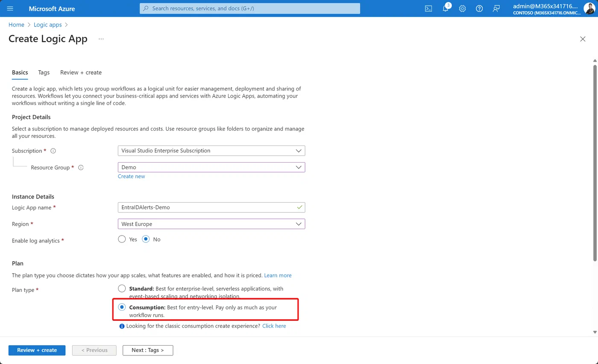
Task: Click the Microsoft Azure title
Action: pyautogui.click(x=52, y=9)
